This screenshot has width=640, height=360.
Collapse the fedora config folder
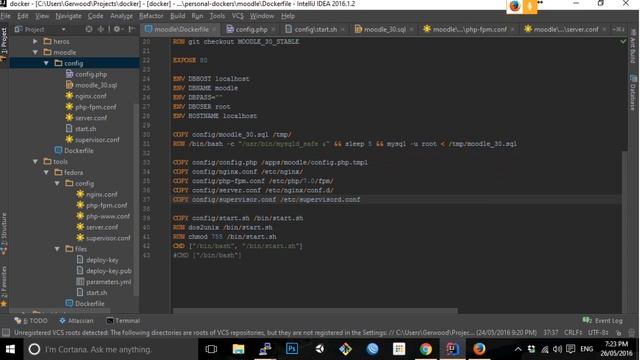[x=57, y=184]
